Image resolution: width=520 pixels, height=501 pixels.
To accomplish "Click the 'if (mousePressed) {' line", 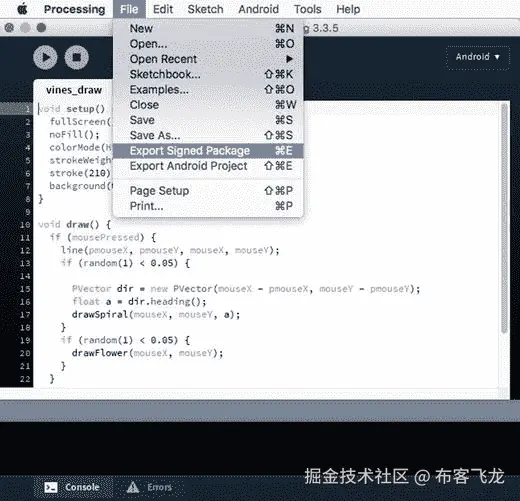I will [x=103, y=237].
